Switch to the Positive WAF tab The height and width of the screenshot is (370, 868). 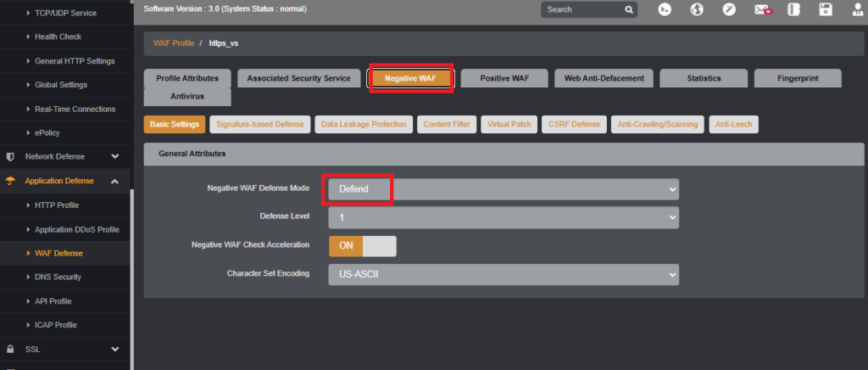pos(504,78)
